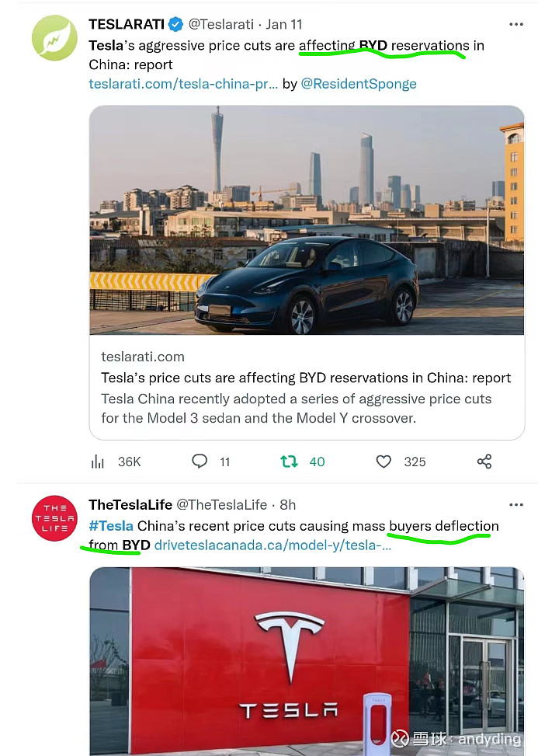
Task: Tap the like heart icon on Teslarati's tweet
Action: (384, 461)
